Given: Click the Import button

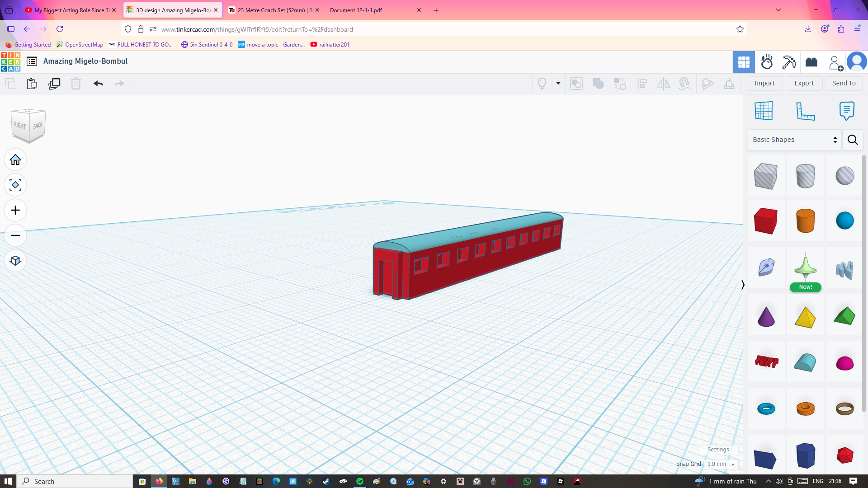Looking at the screenshot, I should tap(764, 83).
